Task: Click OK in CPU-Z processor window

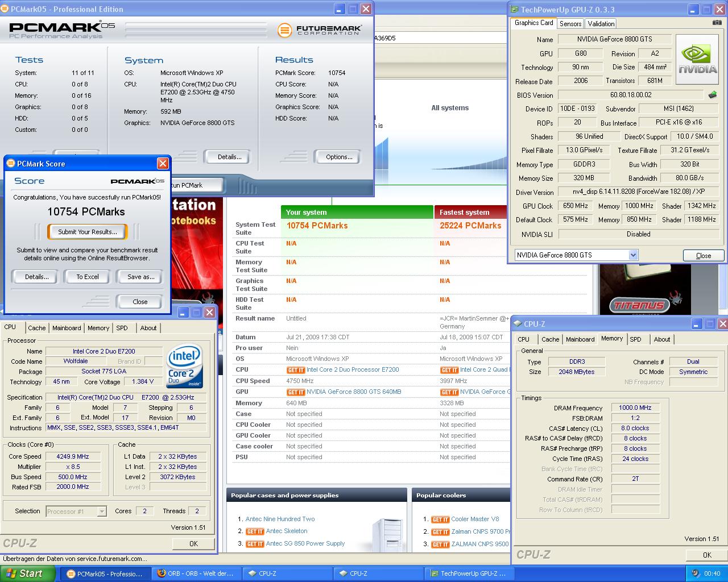Action: tap(193, 544)
